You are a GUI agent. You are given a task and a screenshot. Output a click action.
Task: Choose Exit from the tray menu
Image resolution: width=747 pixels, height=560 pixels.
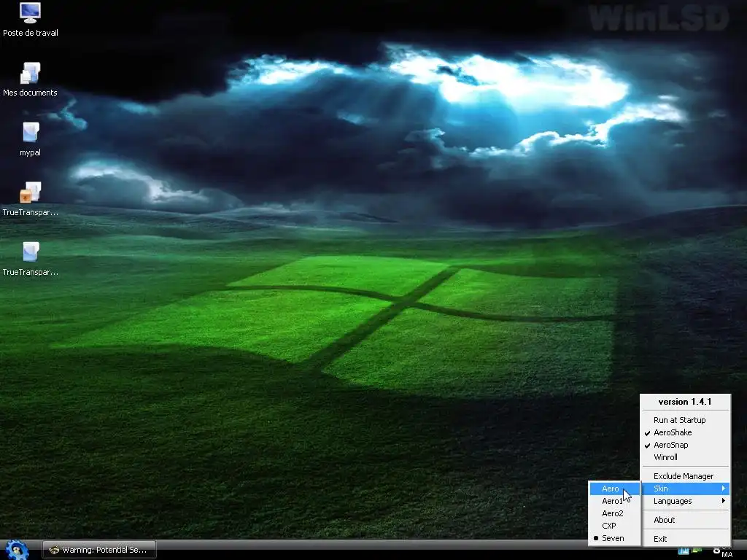coord(685,539)
